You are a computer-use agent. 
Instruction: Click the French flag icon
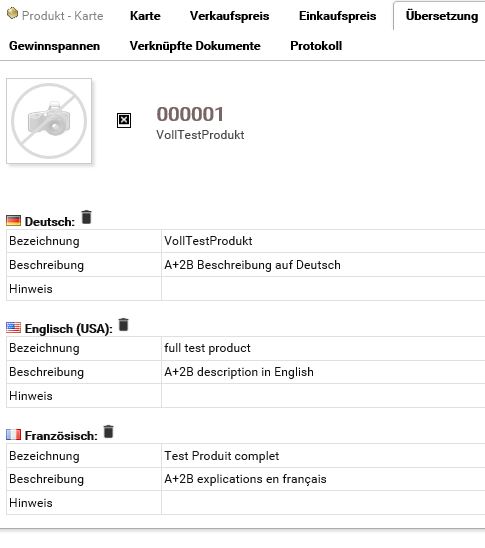pos(14,434)
